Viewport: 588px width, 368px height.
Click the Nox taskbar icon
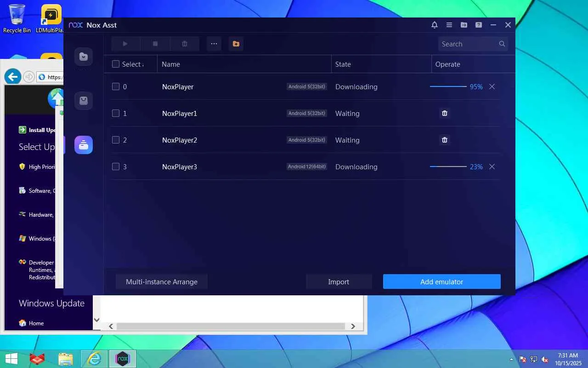(123, 358)
